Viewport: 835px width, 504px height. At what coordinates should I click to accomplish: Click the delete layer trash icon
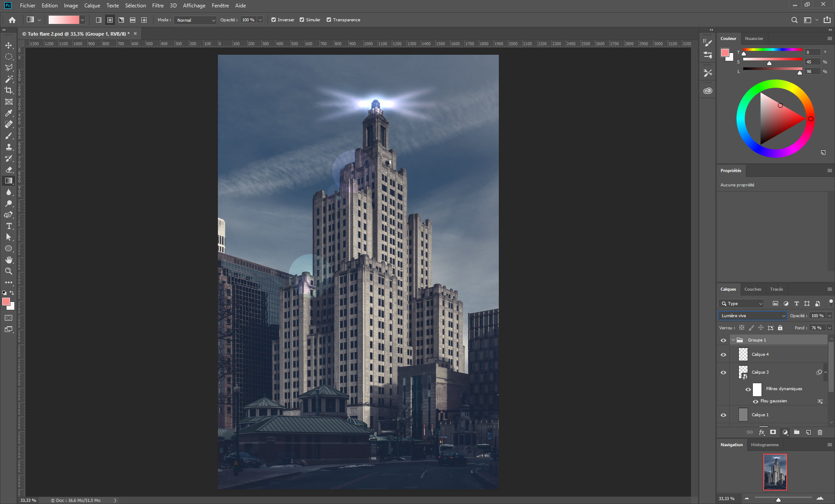coord(820,432)
